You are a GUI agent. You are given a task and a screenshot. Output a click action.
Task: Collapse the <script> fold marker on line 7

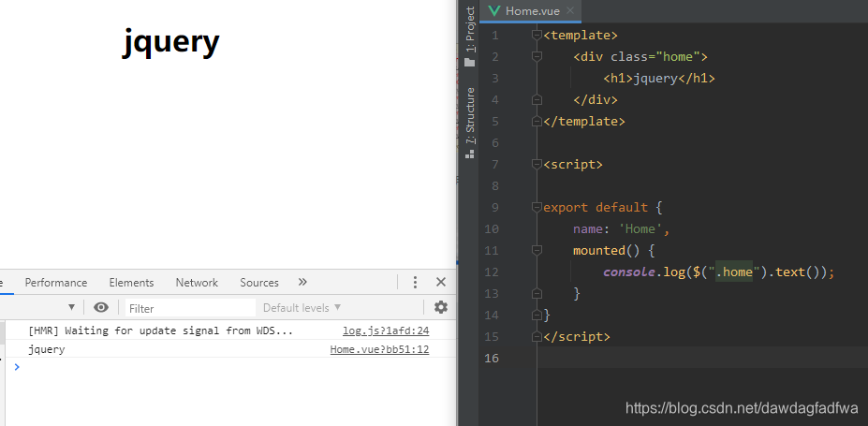tap(536, 165)
